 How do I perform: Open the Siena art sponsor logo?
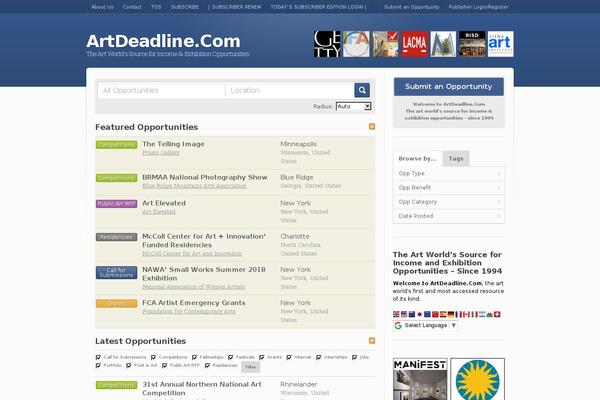(501, 44)
